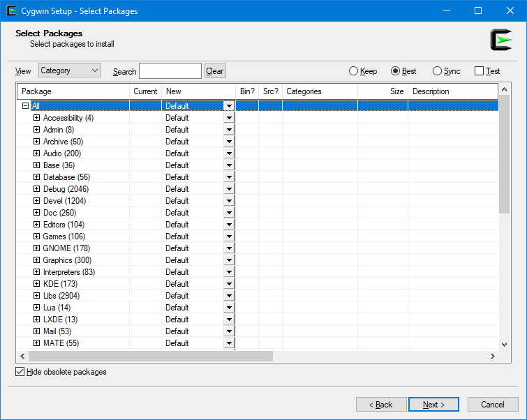Click the horizontal scrollbar's right arrow

point(492,356)
